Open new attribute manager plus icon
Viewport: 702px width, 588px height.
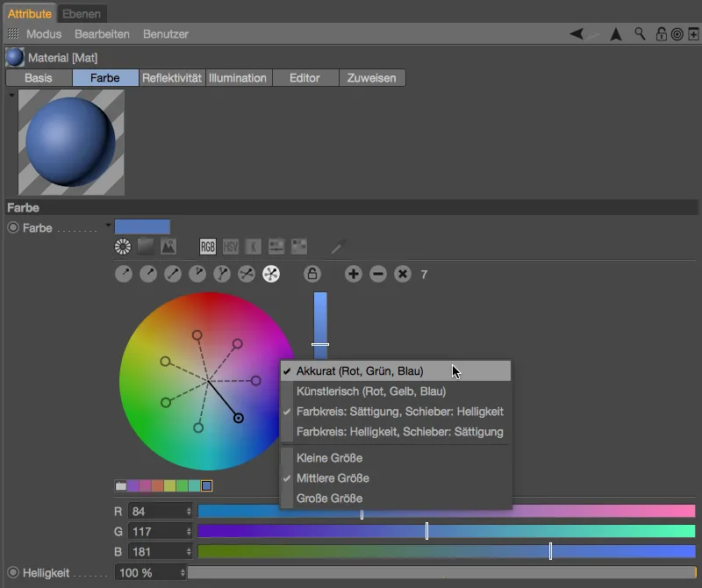(693, 34)
